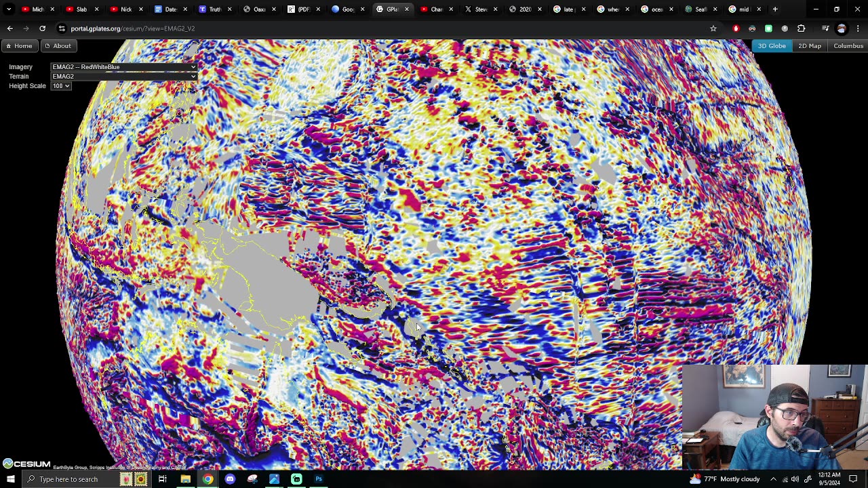Switch view to 2D Map
868x488 pixels.
pyautogui.click(x=810, y=45)
